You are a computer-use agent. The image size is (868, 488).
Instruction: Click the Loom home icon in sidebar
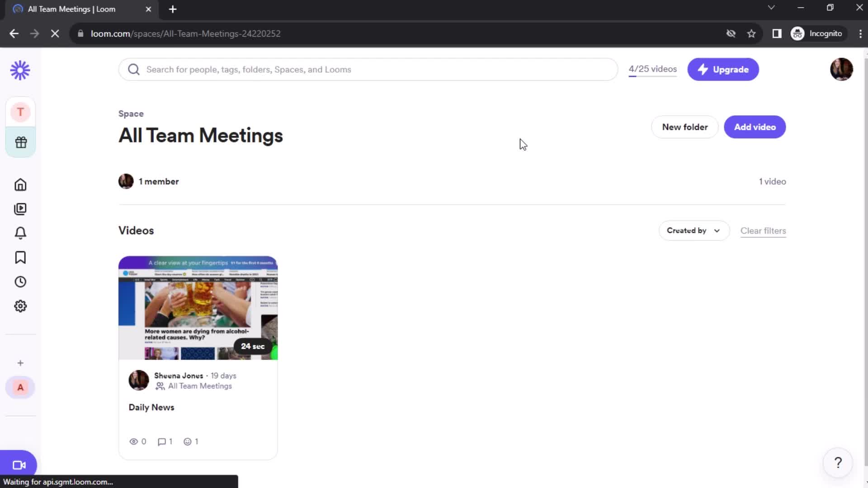pyautogui.click(x=20, y=185)
